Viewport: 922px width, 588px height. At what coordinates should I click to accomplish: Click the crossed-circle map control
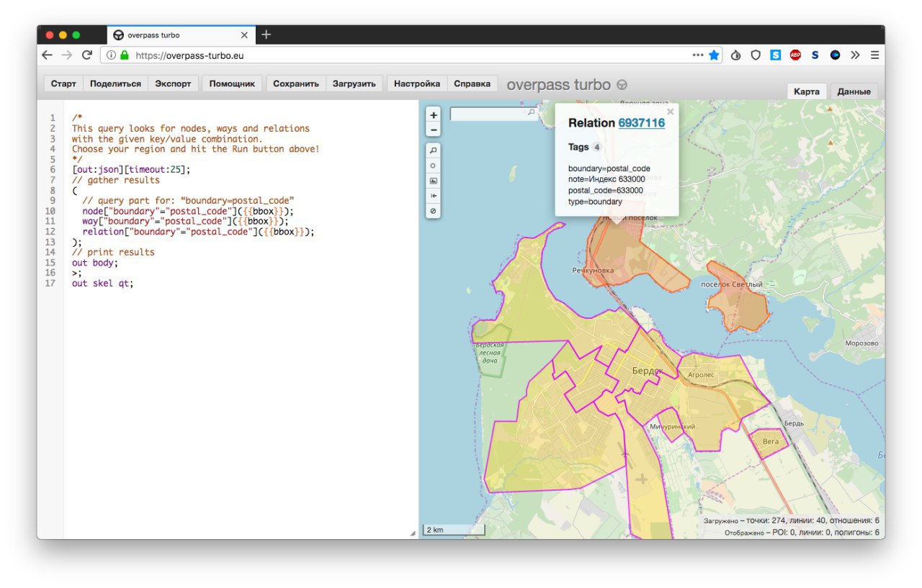click(434, 211)
